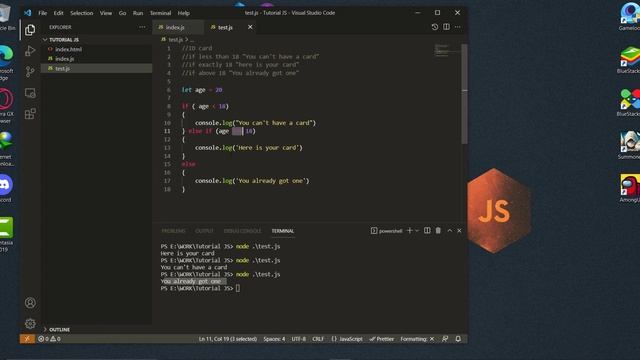Open the Selection menu
640x360 pixels.
(82, 13)
